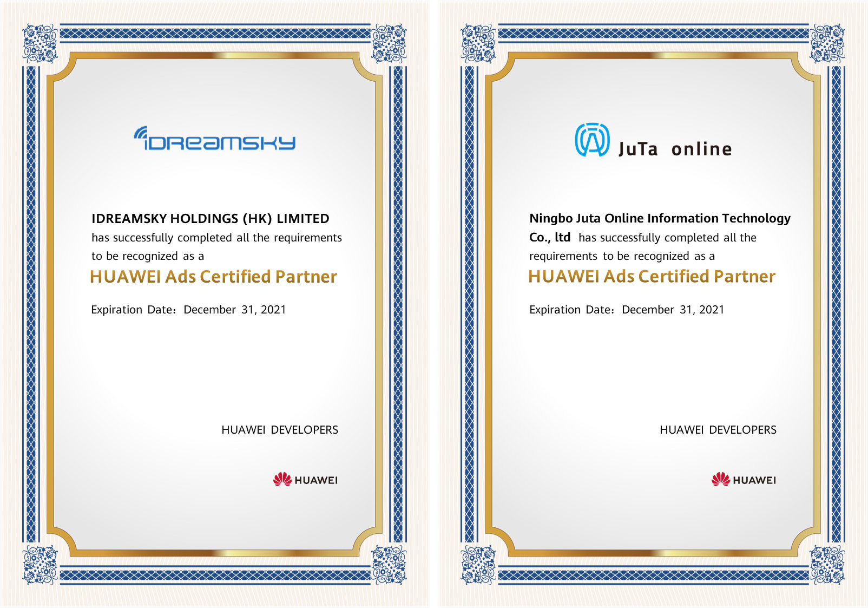Click top-right corner ornament of right certificate
The width and height of the screenshot is (868, 608).
click(x=827, y=43)
